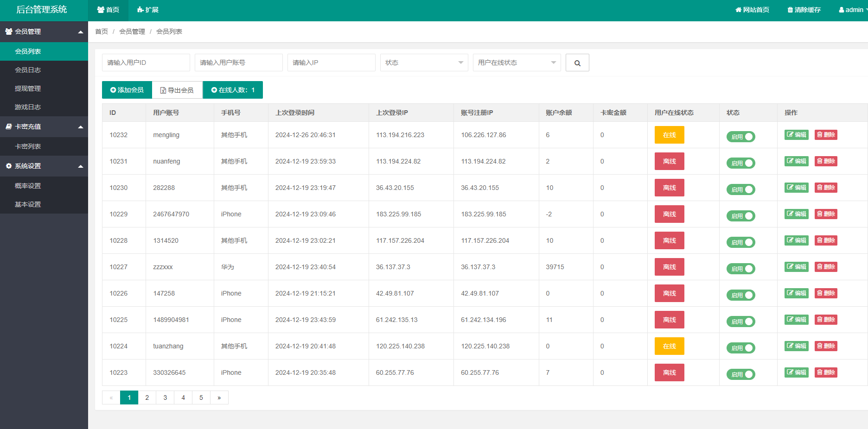Click 导出会员 export button
The image size is (868, 429).
(177, 90)
